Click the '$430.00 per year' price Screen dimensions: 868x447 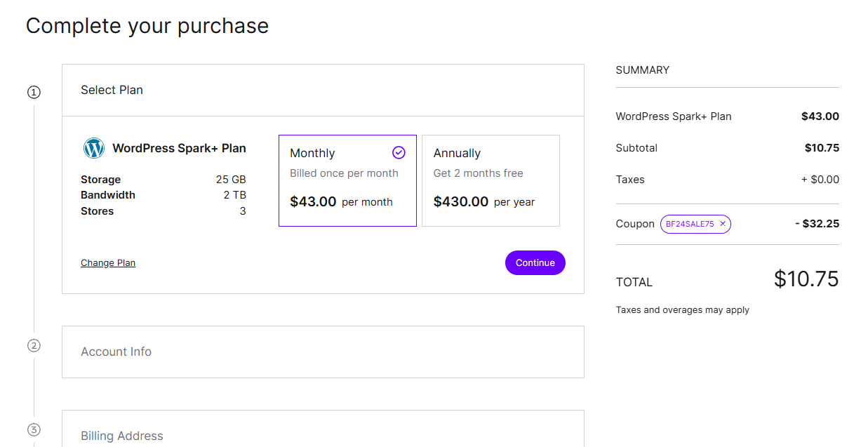(484, 201)
